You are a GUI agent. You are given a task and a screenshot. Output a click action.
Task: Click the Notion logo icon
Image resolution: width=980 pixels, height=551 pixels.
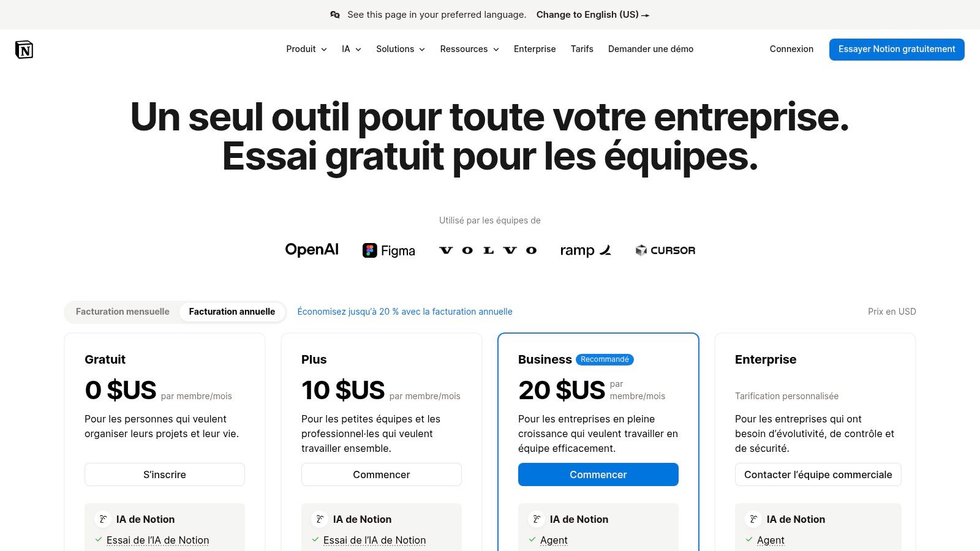coord(24,50)
